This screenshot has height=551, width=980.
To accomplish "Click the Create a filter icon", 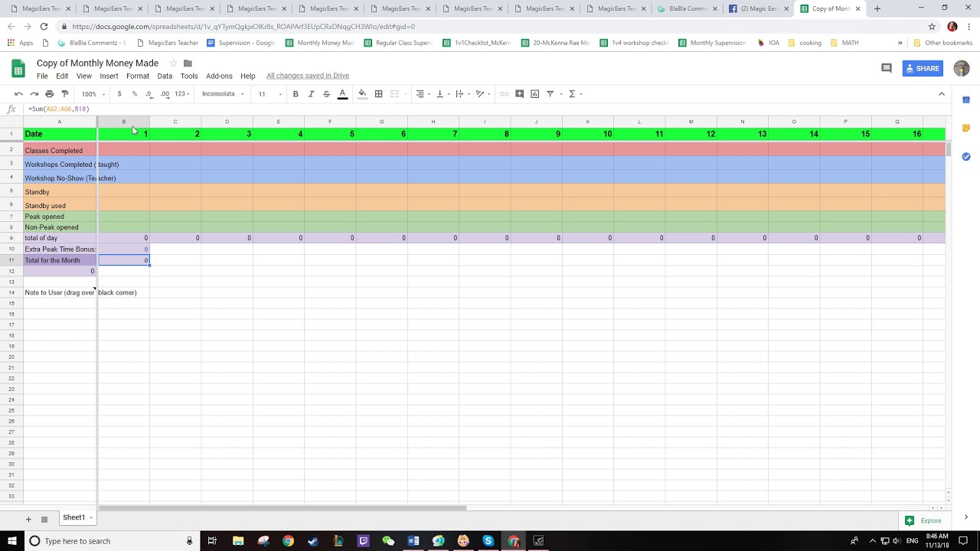I will (x=550, y=94).
